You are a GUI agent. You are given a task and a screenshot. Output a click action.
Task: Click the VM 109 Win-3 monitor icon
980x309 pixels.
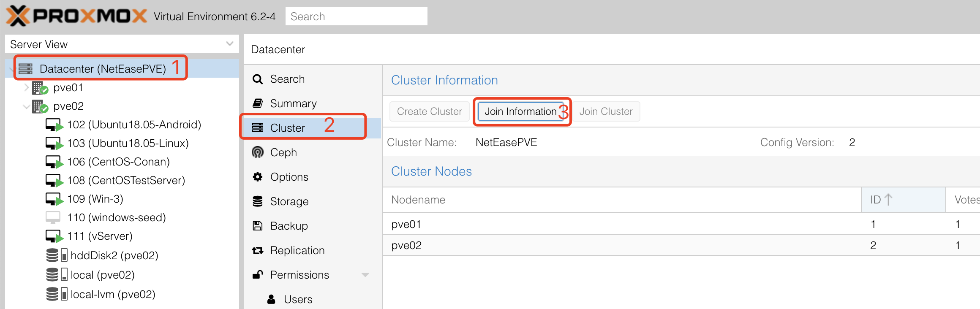(54, 199)
